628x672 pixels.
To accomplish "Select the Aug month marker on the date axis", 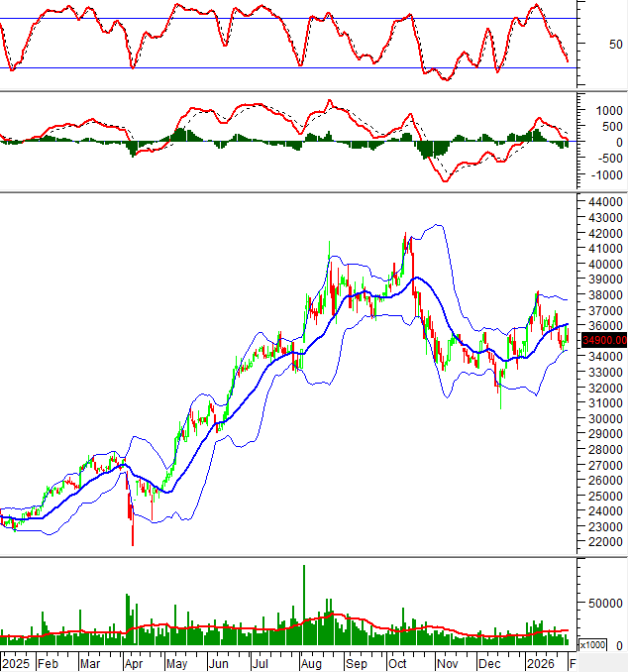I will coord(310,662).
